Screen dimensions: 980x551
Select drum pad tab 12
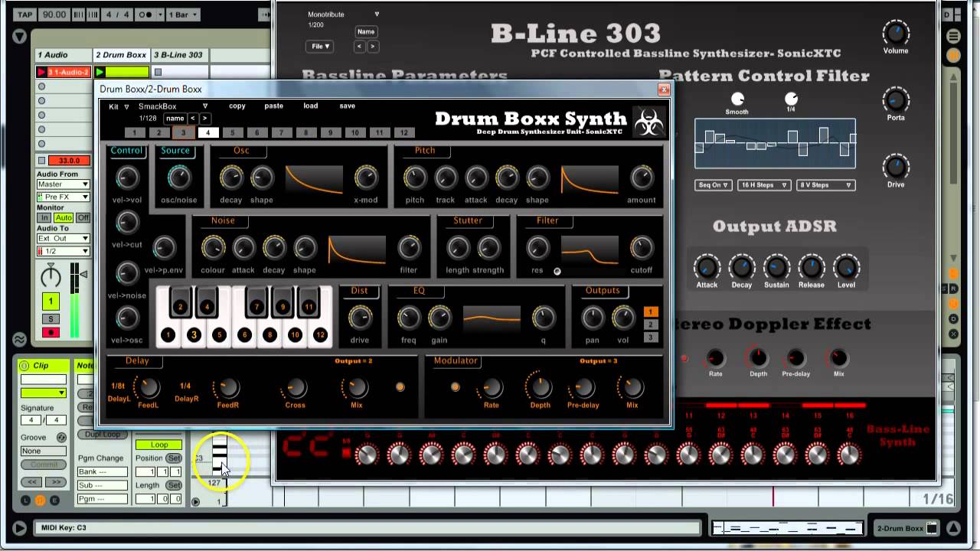click(x=403, y=132)
